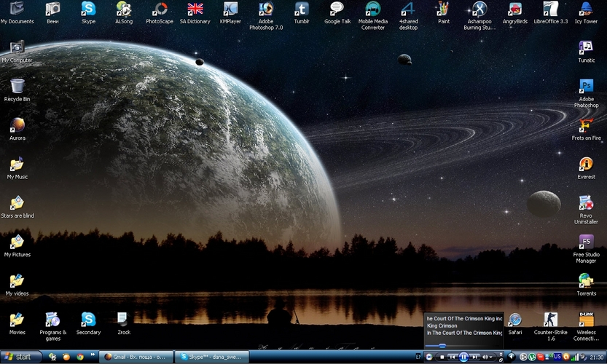Image resolution: width=607 pixels, height=364 pixels.
Task: Open the Paint shortcut
Action: point(444,13)
